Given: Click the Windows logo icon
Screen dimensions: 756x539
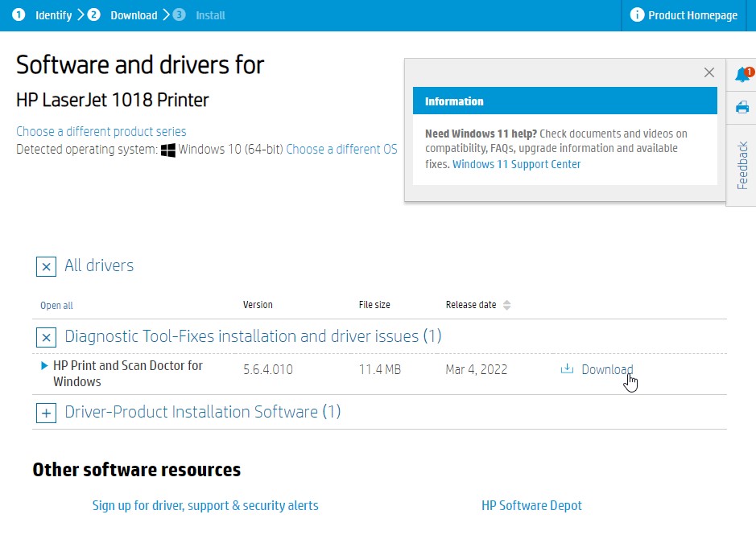Looking at the screenshot, I should 168,150.
